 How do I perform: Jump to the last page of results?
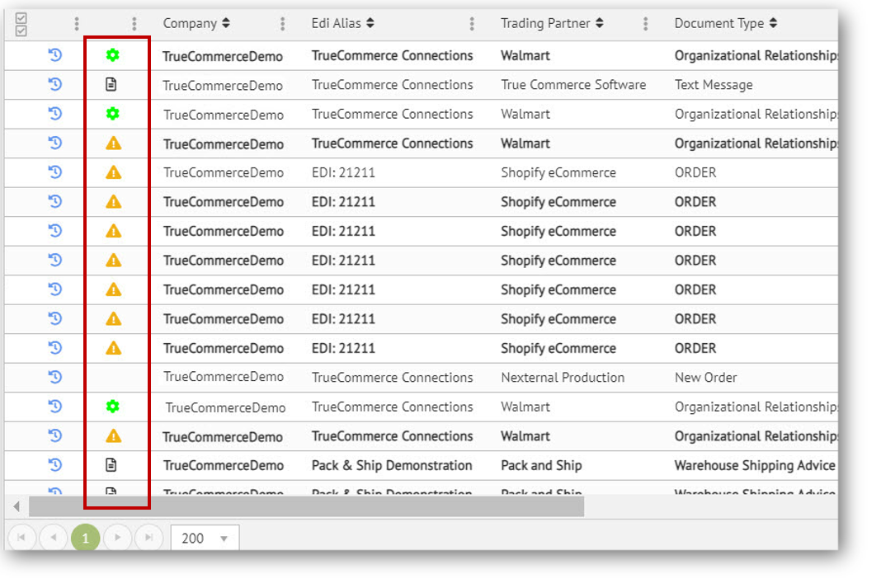[149, 539]
